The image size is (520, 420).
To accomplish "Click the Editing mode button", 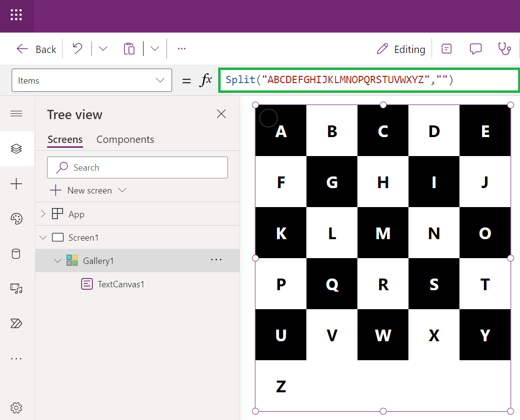I will pyautogui.click(x=401, y=49).
